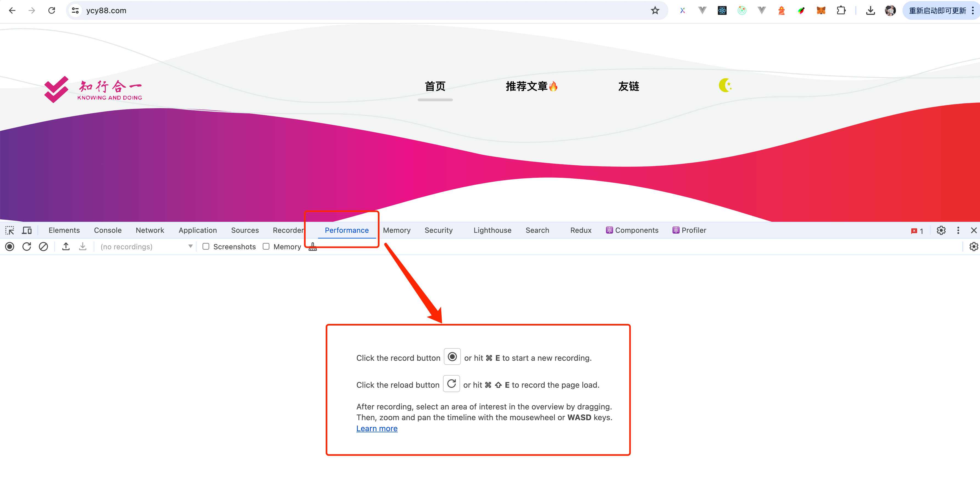This screenshot has width=980, height=492.
Task: Enable the Screenshots checkbox
Action: click(206, 247)
